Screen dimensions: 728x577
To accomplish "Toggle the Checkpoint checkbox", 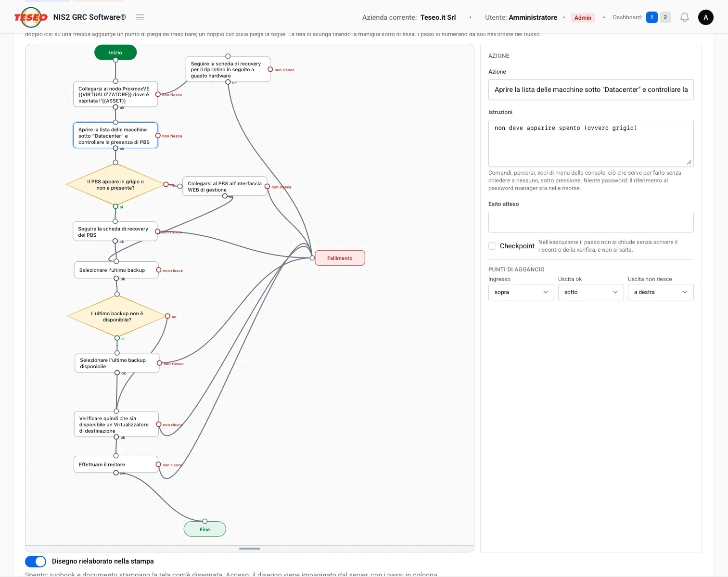I will pyautogui.click(x=492, y=246).
